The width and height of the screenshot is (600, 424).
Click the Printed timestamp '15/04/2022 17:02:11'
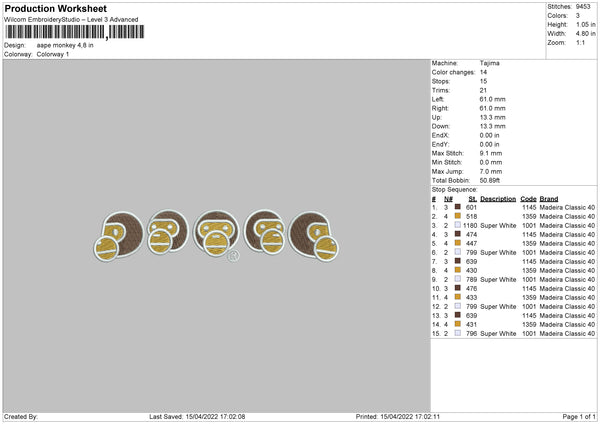410,417
